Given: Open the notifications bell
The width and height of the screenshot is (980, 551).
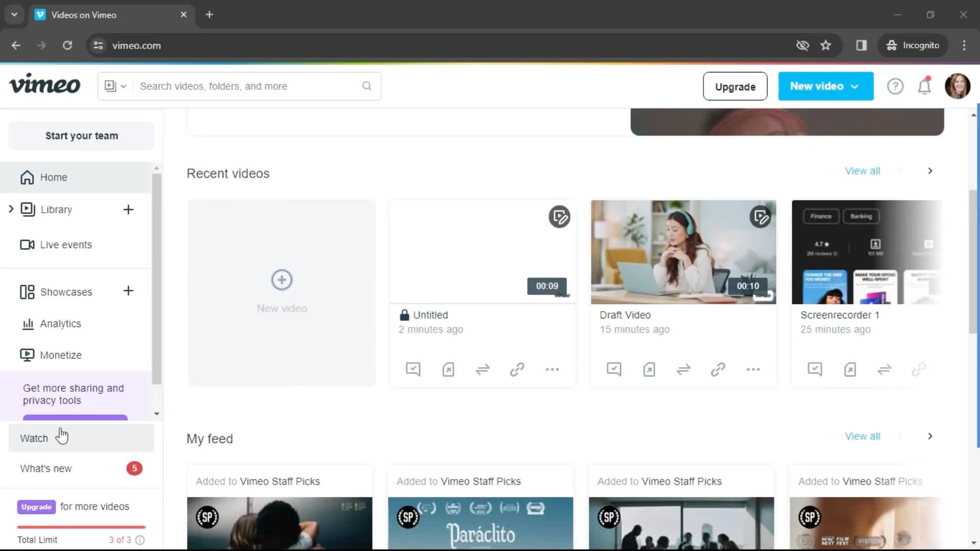Looking at the screenshot, I should tap(924, 86).
